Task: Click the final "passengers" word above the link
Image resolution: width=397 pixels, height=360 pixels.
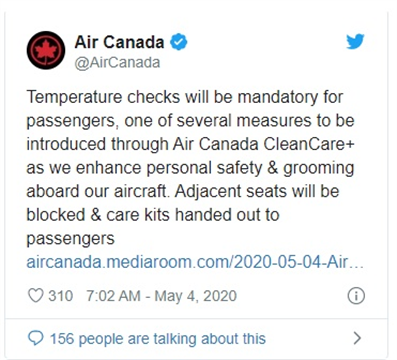Action: pos(70,239)
